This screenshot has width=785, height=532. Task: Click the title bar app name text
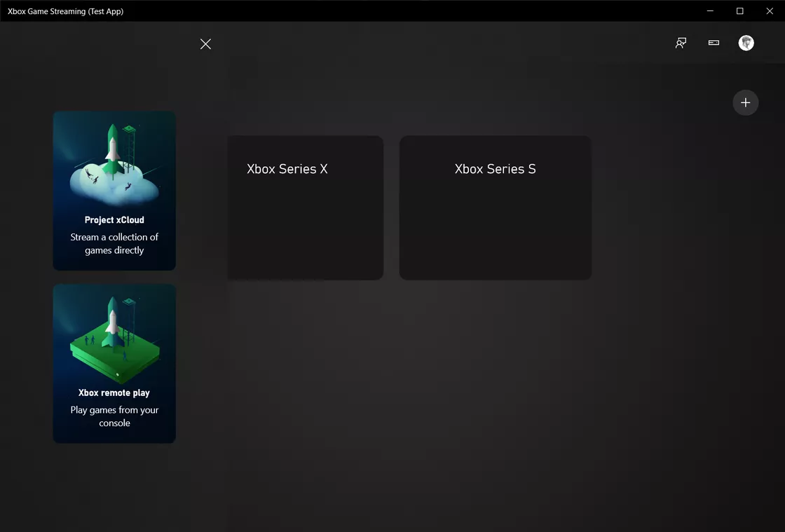pos(65,11)
